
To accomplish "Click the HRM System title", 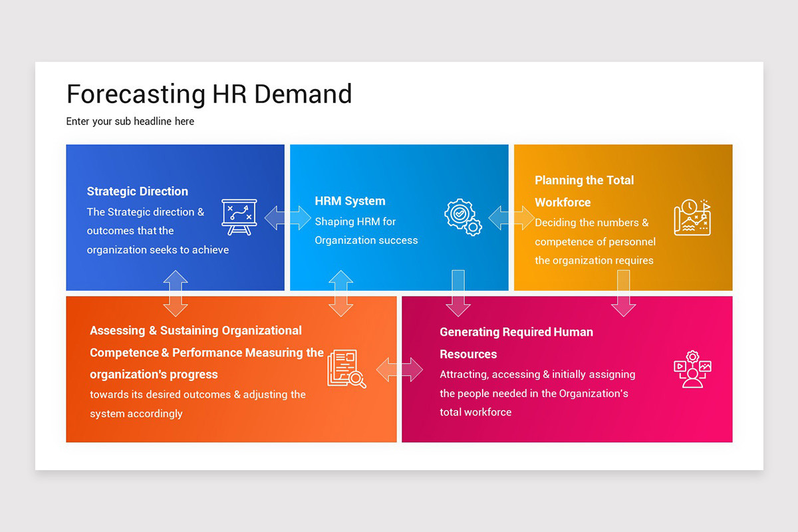I will pyautogui.click(x=350, y=201).
